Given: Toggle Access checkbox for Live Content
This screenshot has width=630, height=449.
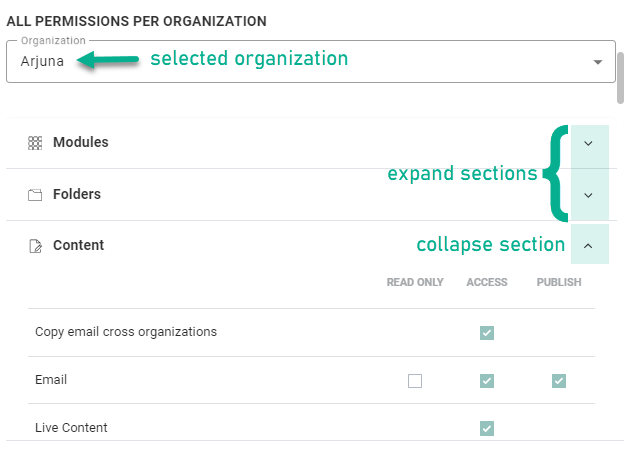Looking at the screenshot, I should pyautogui.click(x=487, y=428).
